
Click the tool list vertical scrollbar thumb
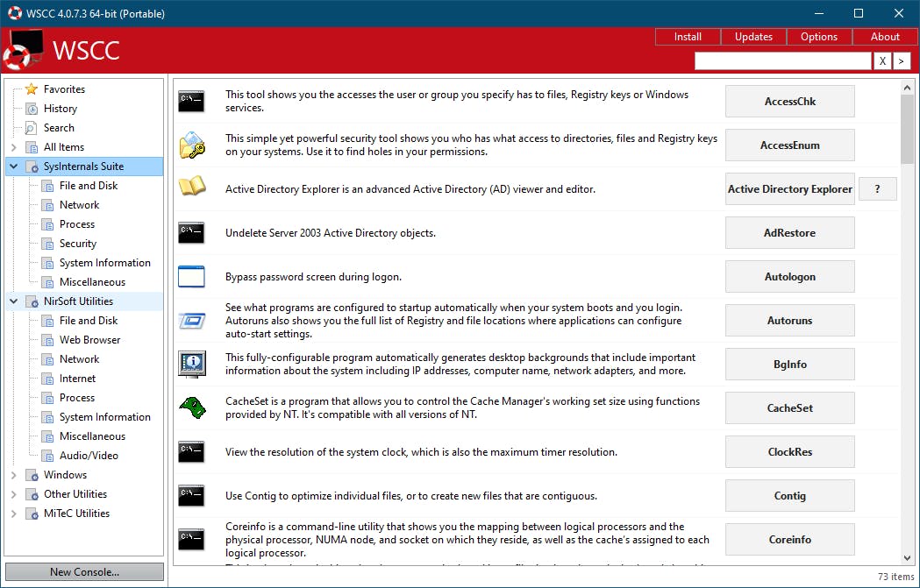(907, 130)
